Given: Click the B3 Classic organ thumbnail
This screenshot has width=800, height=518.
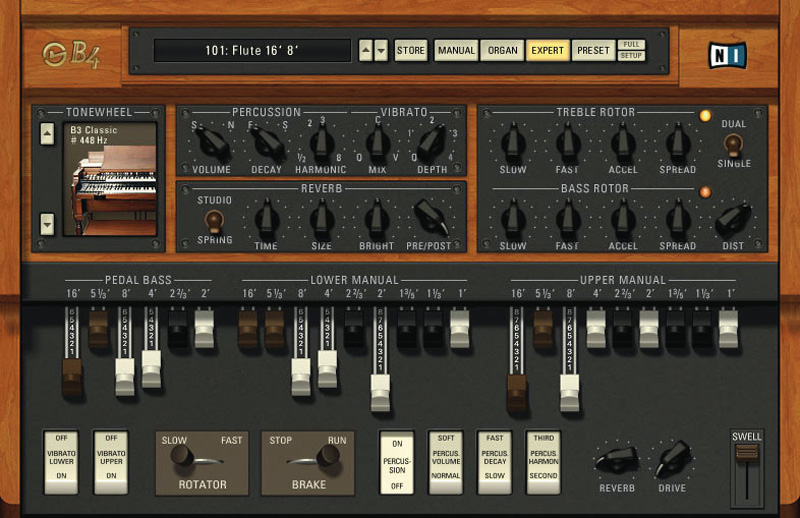Looking at the screenshot, I should (x=110, y=179).
